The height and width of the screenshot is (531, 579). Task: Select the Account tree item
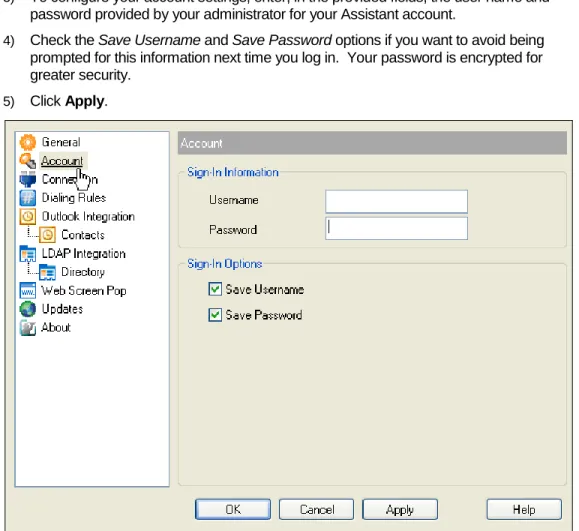click(62, 161)
